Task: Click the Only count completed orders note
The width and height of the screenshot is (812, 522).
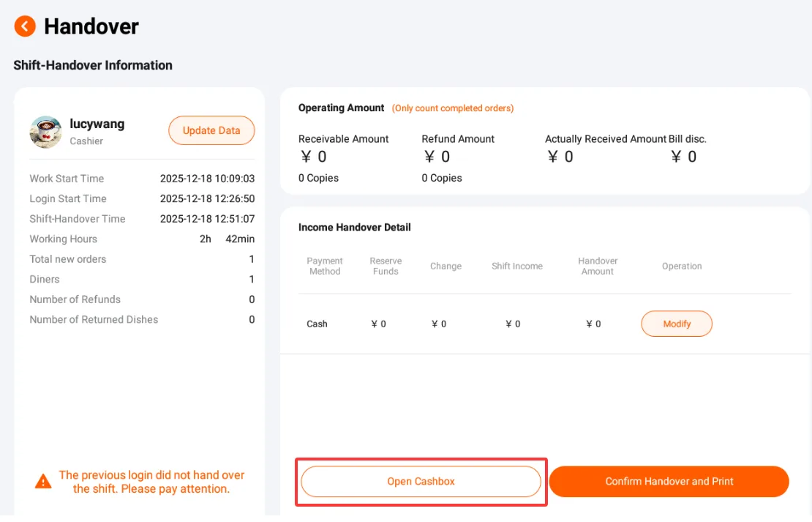Action: 453,108
